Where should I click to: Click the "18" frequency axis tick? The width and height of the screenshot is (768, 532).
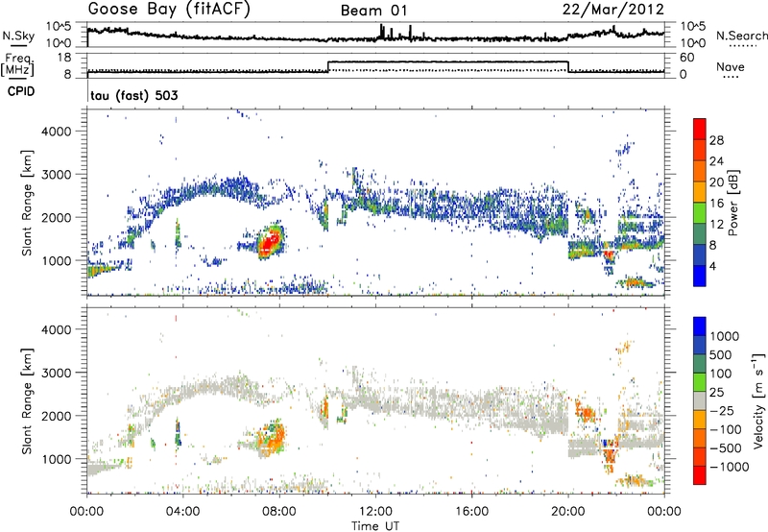point(64,58)
